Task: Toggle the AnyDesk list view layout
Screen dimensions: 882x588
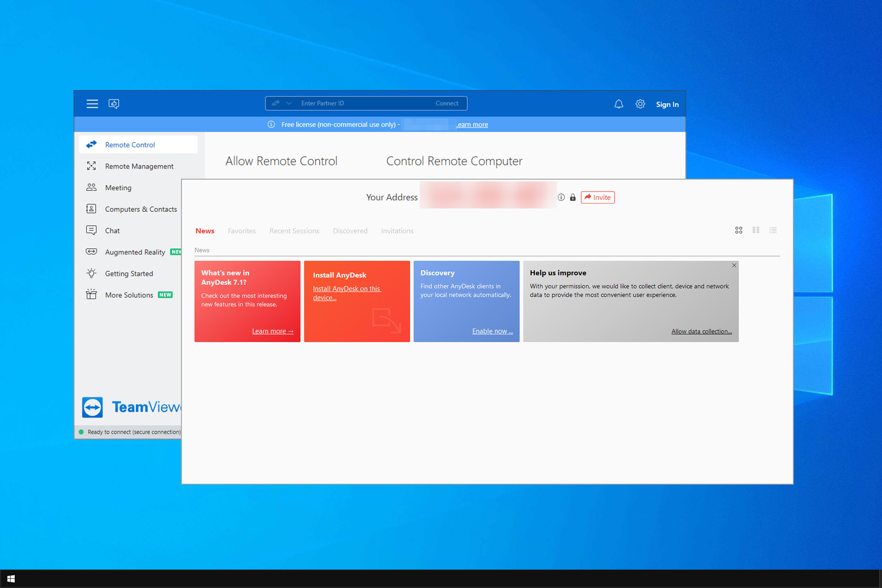Action: click(773, 230)
